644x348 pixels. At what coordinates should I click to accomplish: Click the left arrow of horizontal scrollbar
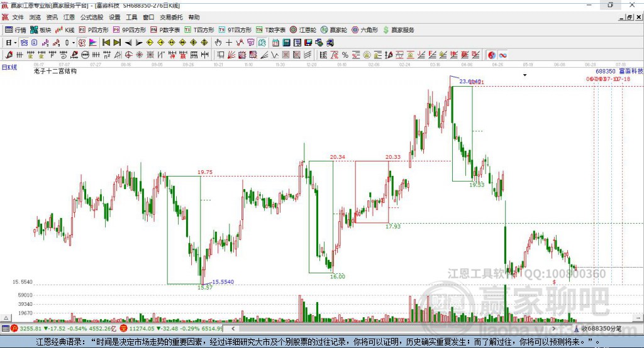coord(233,329)
